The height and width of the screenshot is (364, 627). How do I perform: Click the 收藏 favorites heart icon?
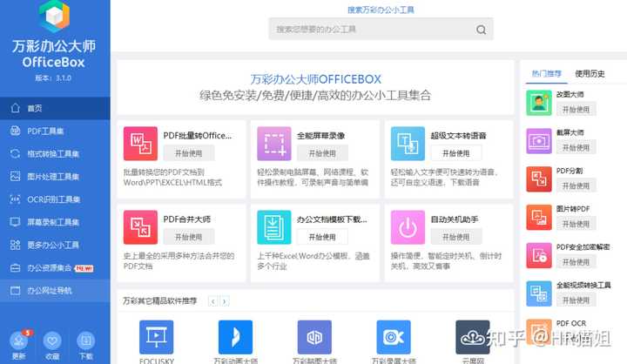52,340
